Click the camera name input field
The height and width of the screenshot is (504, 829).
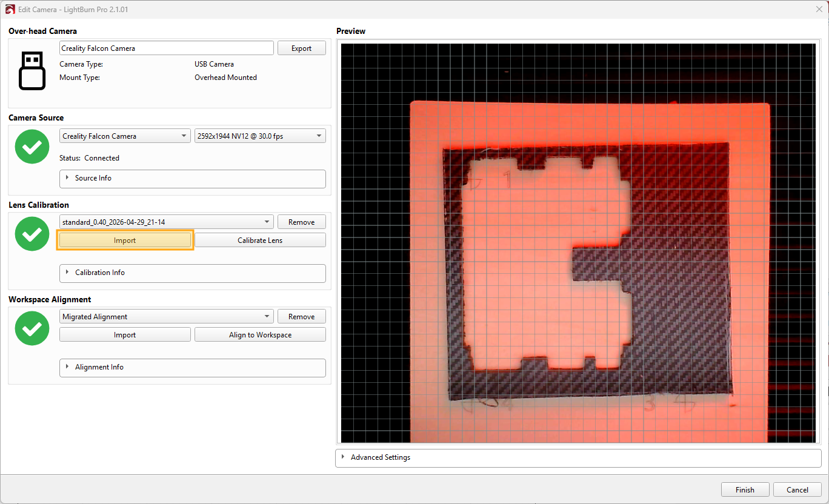click(x=167, y=48)
